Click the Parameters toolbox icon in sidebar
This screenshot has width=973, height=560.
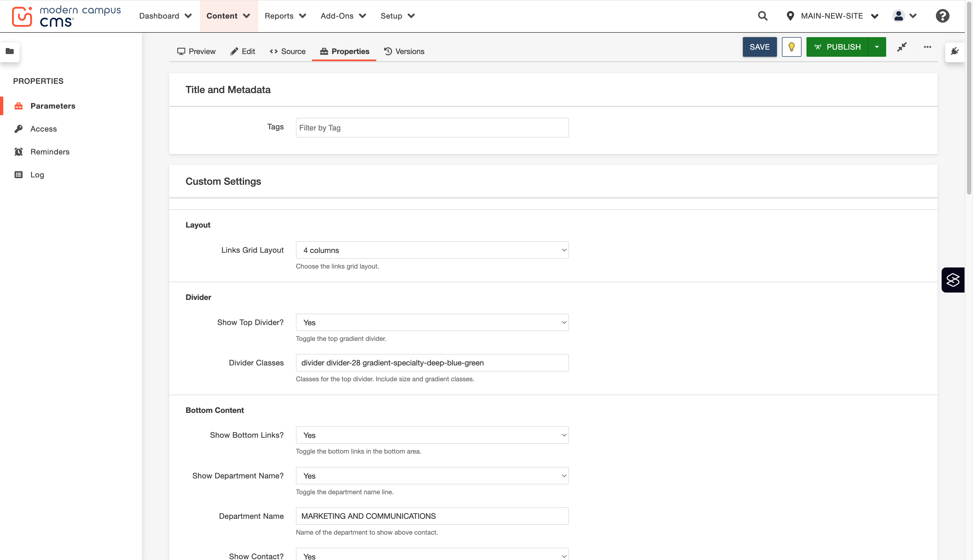coord(19,106)
